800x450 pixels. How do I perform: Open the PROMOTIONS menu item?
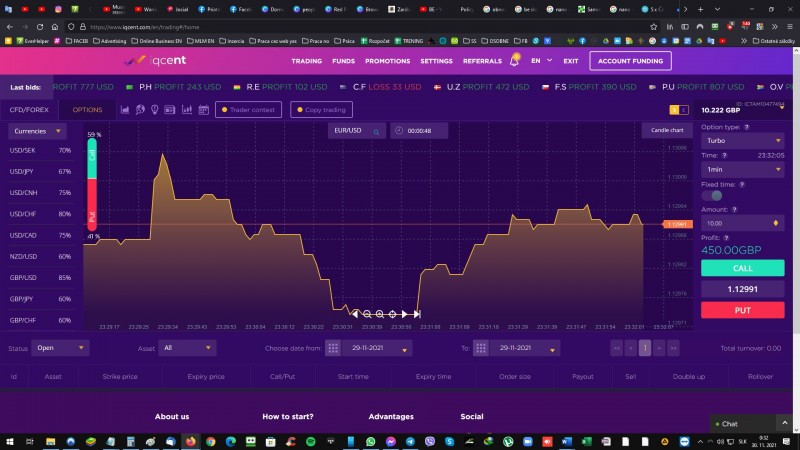[387, 61]
